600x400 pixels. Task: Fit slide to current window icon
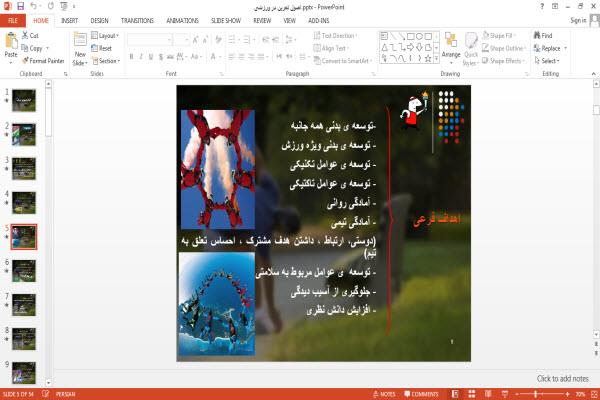coord(594,394)
